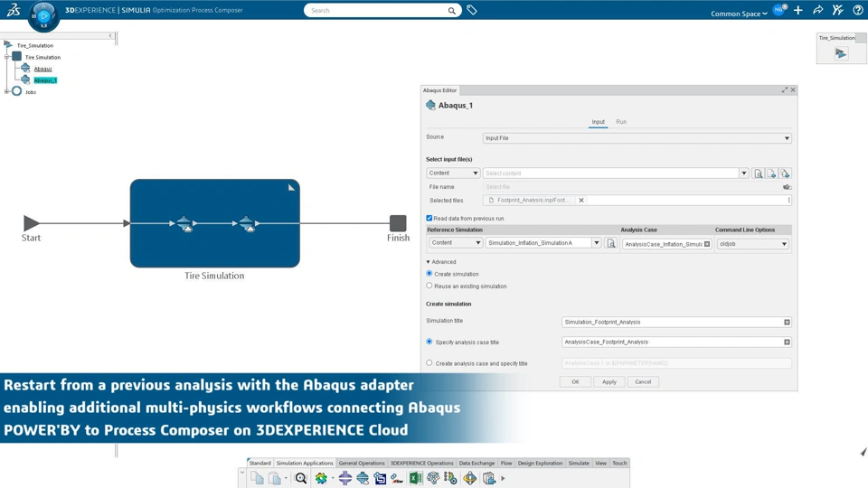Click the add new file icon in input row
This screenshot has width=868, height=488.
tap(771, 174)
